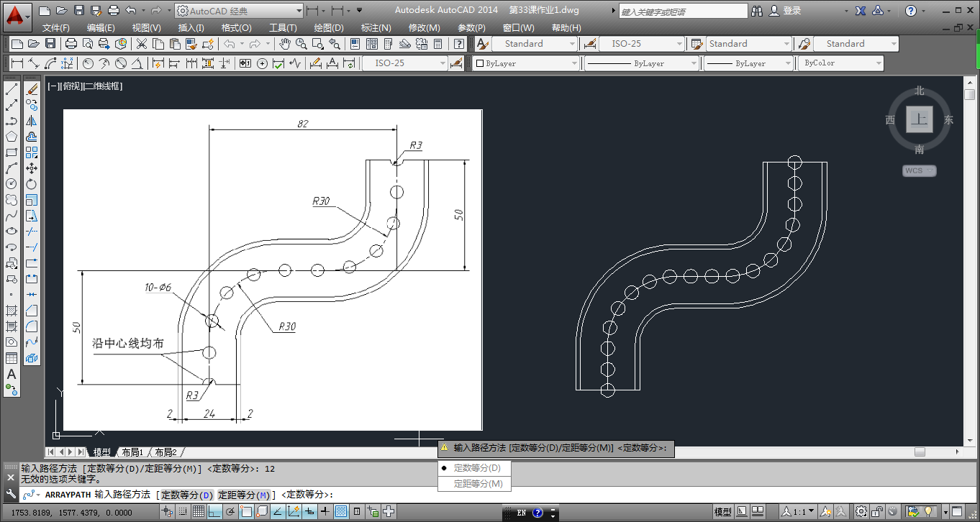This screenshot has width=980, height=522.
Task: Toggle Lineweight display in status bar
Action: point(325,512)
